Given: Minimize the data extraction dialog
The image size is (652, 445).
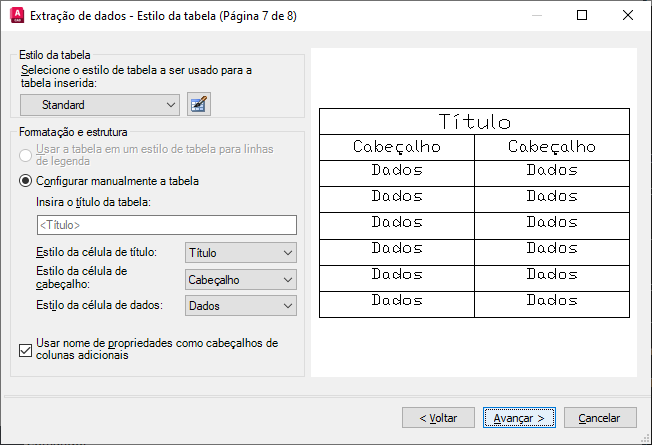Looking at the screenshot, I should [x=536, y=16].
